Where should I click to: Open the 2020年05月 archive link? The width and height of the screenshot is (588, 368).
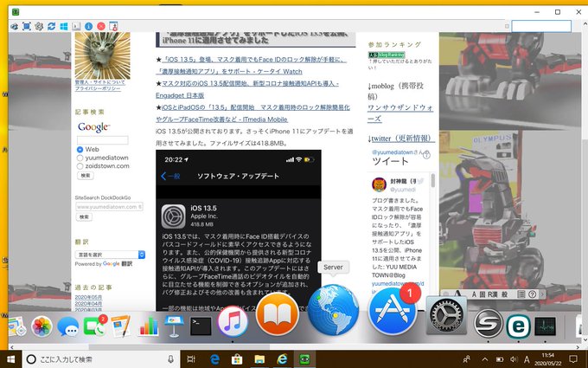[88, 297]
